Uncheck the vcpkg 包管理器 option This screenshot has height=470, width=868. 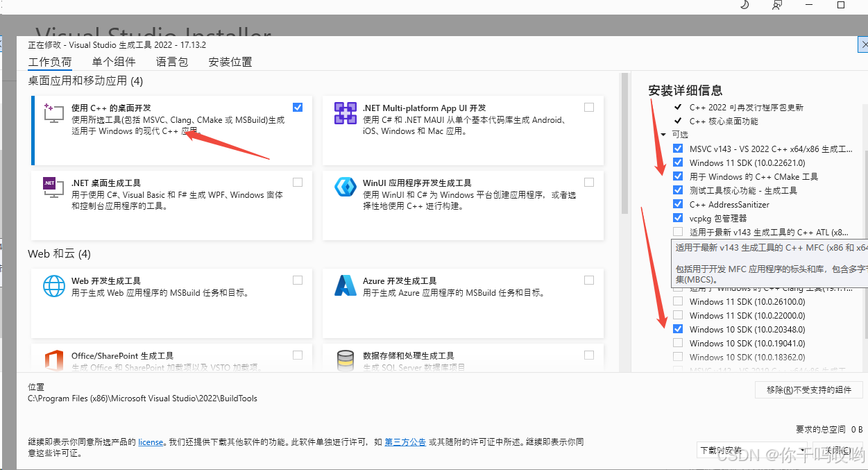678,218
